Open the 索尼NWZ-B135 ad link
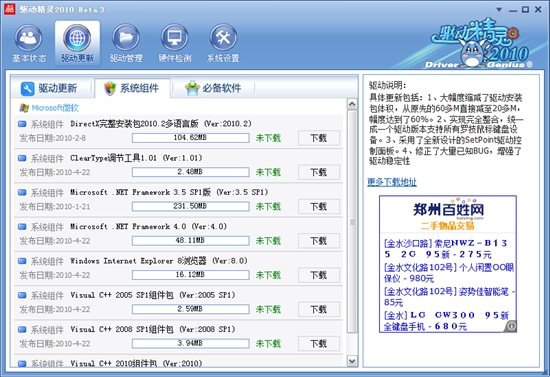 point(445,249)
